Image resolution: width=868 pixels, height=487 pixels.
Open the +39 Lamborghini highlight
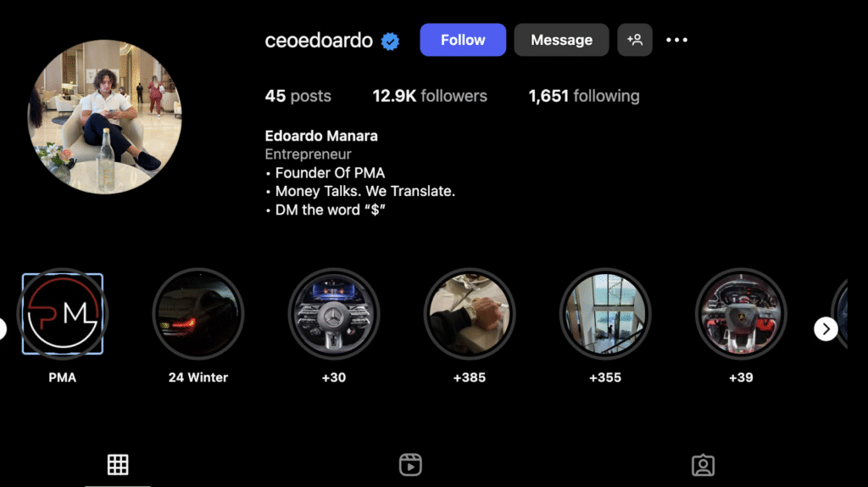point(741,314)
